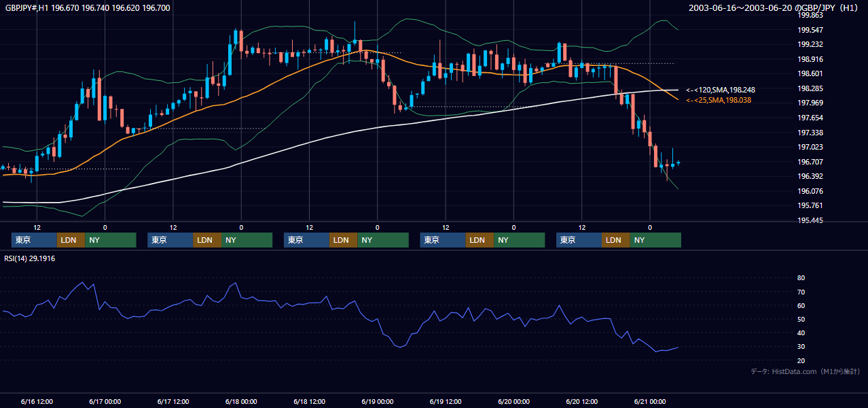Click the 195.761 price axis label
Viewport: 868px width, 408px height.
[810, 205]
